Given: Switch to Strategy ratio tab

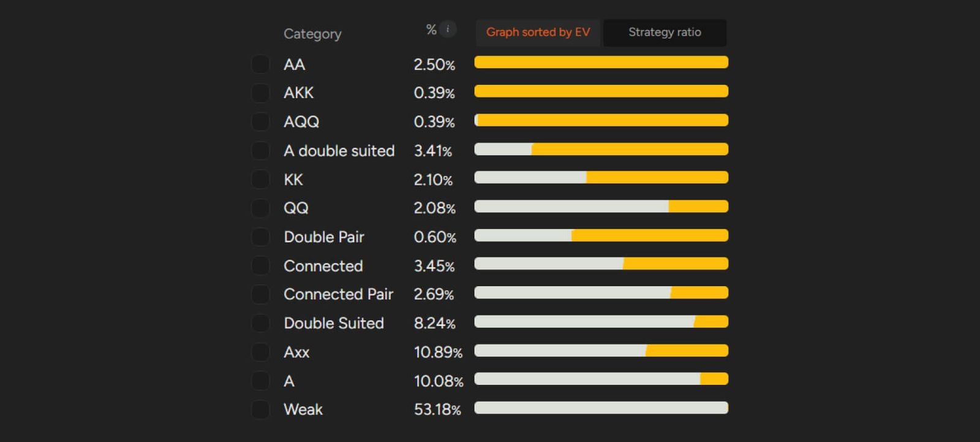Looking at the screenshot, I should point(665,32).
